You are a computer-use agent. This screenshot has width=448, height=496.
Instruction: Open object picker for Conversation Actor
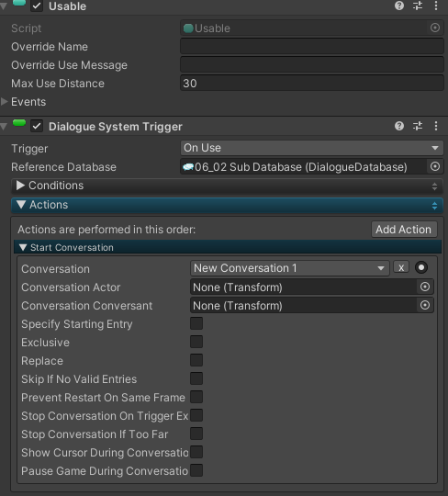tap(425, 287)
